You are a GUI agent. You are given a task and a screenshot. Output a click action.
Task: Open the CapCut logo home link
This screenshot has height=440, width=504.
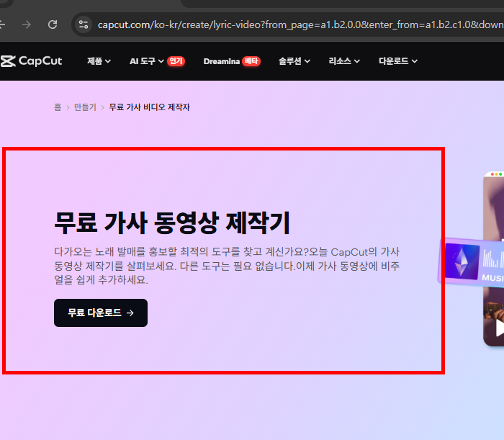pyautogui.click(x=31, y=61)
